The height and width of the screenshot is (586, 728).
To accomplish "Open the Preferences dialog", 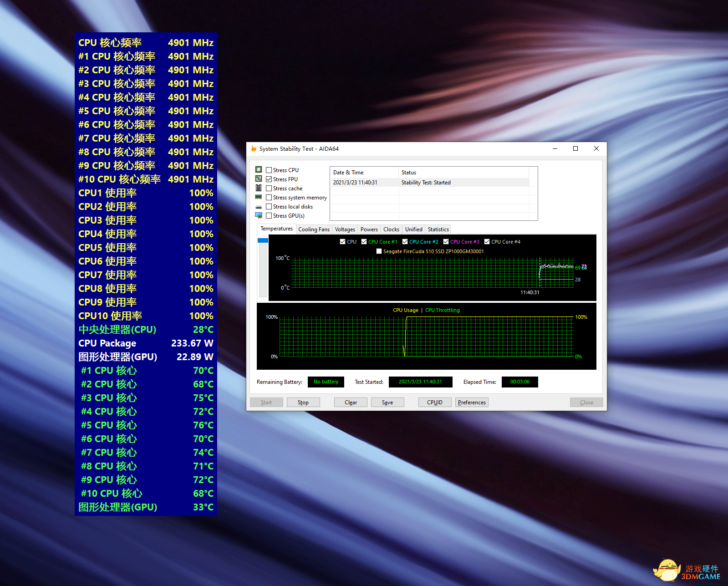I will click(472, 403).
